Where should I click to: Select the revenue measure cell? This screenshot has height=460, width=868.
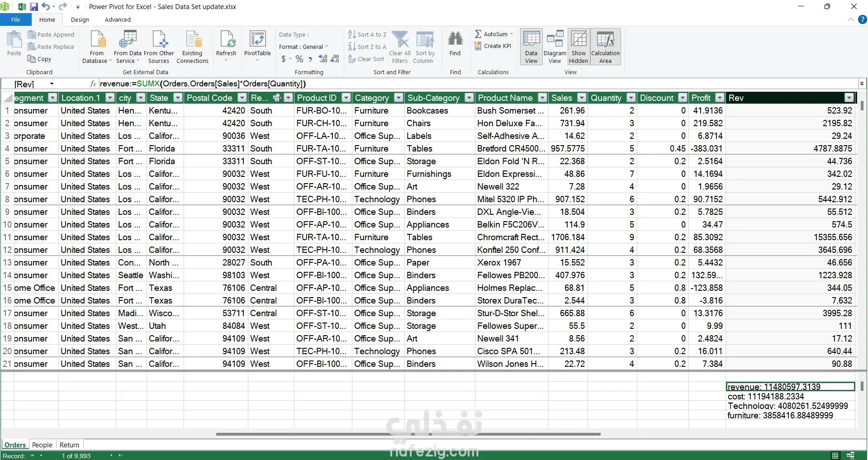pyautogui.click(x=791, y=387)
